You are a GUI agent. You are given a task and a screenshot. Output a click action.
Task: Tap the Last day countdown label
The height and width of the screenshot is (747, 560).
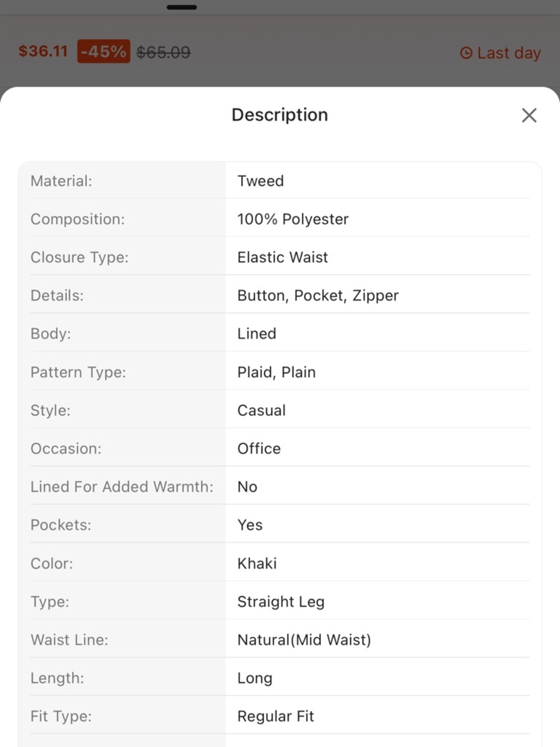coord(508,53)
